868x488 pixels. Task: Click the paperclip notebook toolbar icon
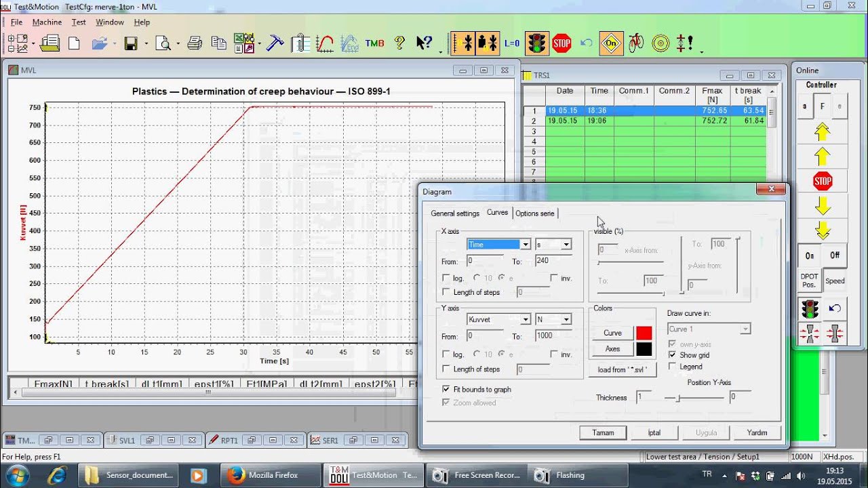point(300,43)
